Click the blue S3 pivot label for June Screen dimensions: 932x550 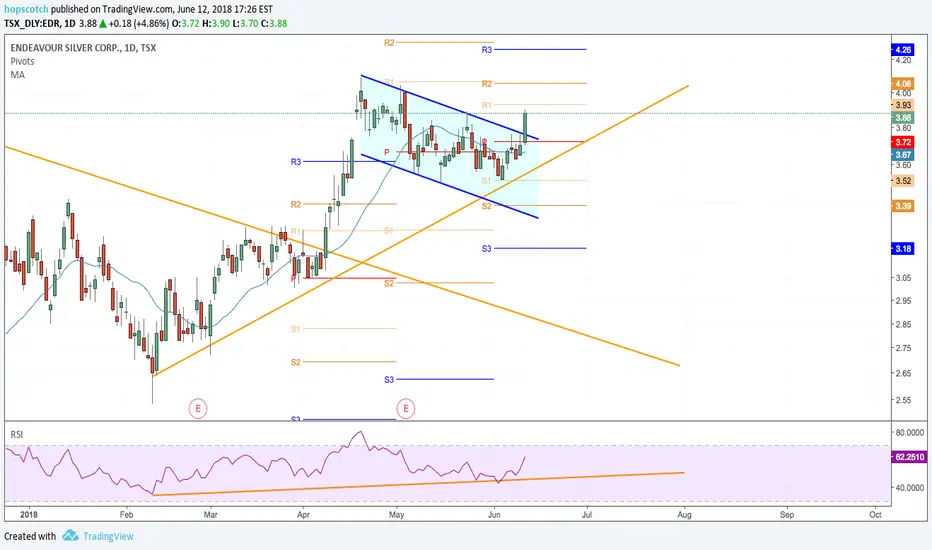click(x=487, y=249)
